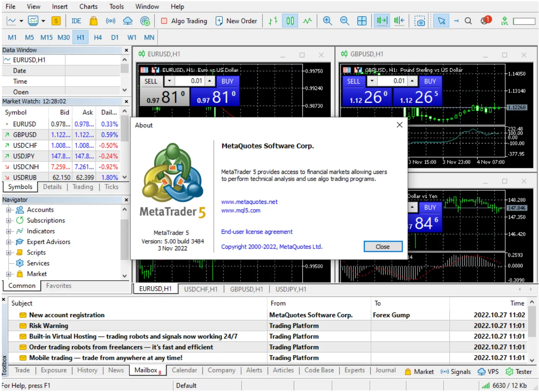The image size is (539, 392).
Task: Expand the Expert Advisors tree node
Action: pos(9,242)
